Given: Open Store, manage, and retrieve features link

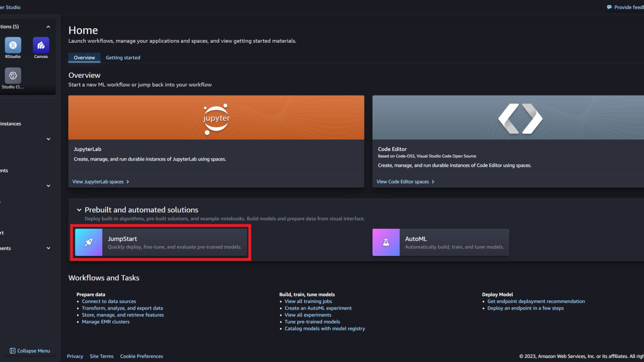Looking at the screenshot, I should [123, 315].
